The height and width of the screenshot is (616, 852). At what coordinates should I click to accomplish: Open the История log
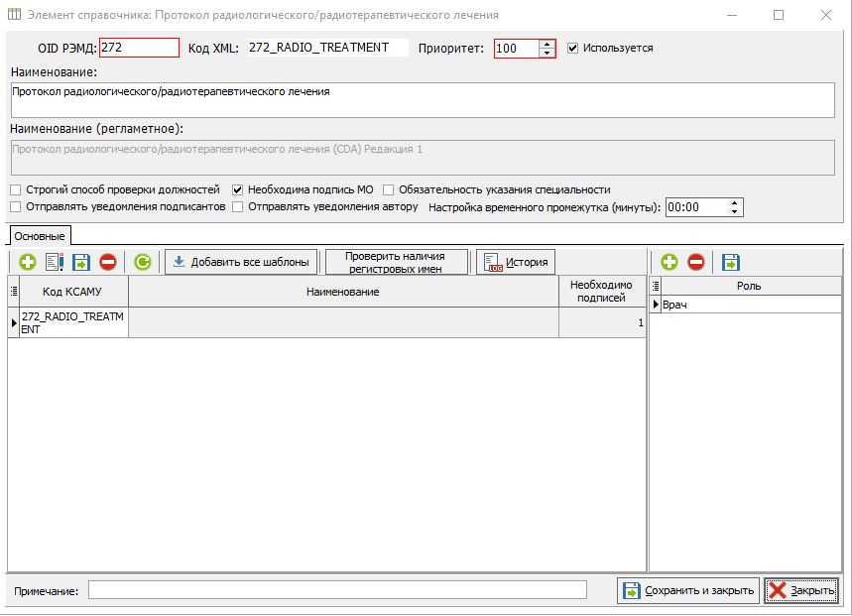516,262
